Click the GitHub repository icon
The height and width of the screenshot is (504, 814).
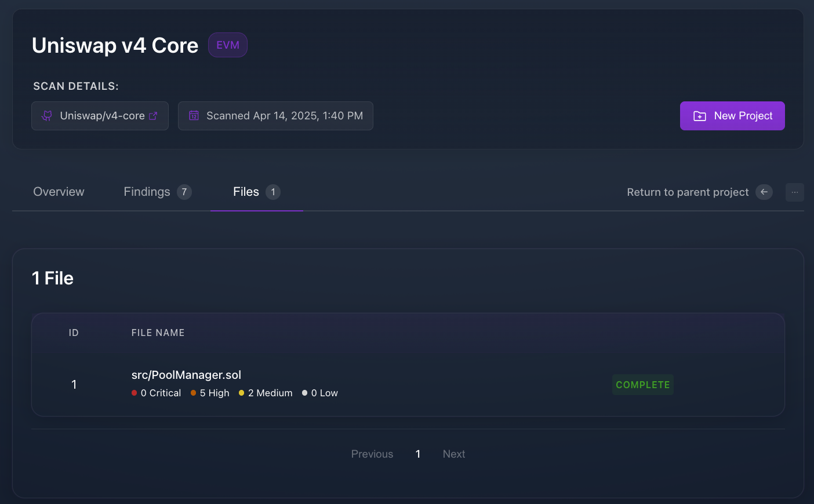[47, 116]
